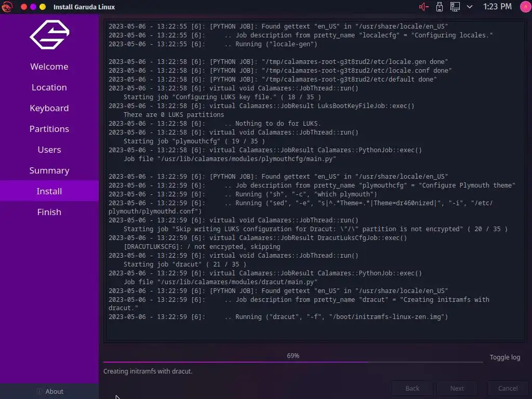Screen dimensions: 532x399
Task: Click the Next button
Action: click(x=457, y=388)
